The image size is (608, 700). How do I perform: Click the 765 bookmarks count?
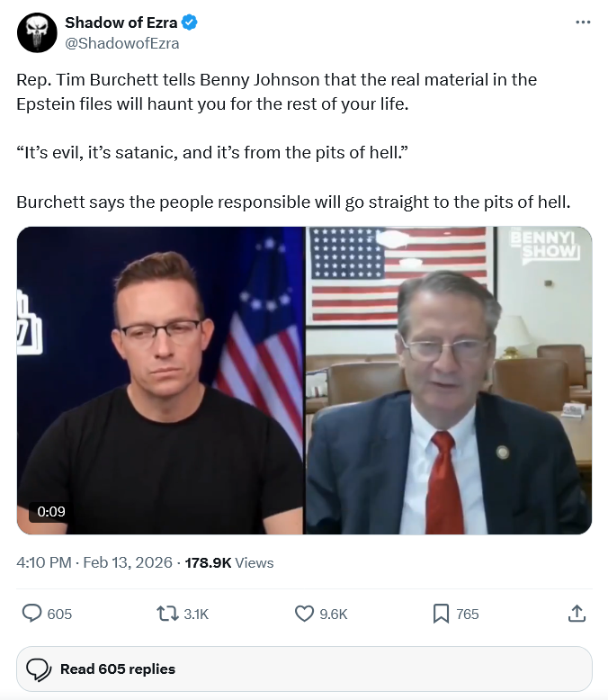(468, 615)
